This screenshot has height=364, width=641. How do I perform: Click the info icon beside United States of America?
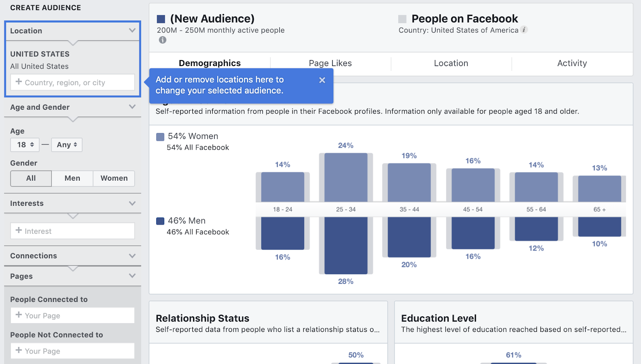click(524, 30)
